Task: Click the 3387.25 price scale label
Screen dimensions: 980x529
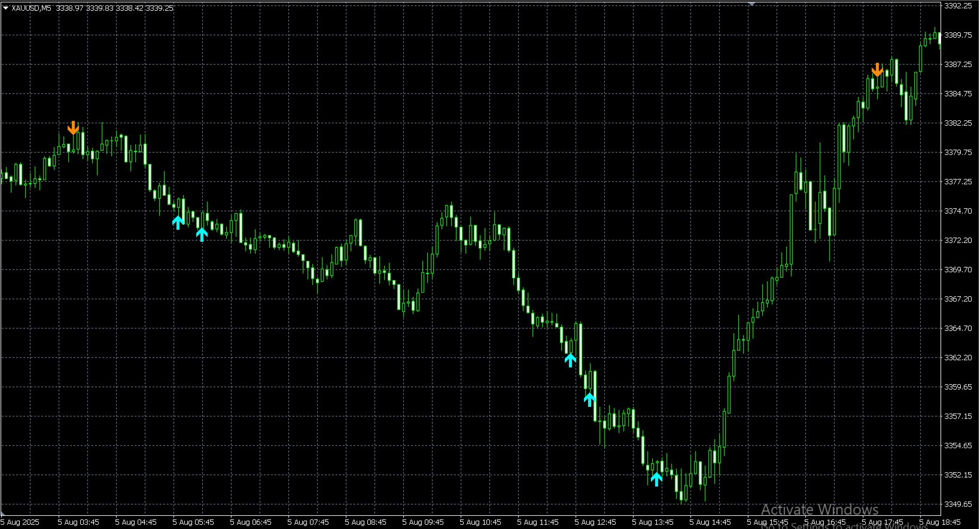Action: pyautogui.click(x=958, y=65)
